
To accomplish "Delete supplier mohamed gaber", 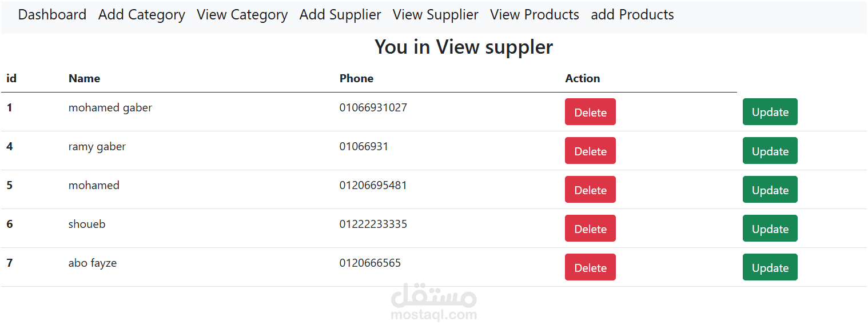I will pyautogui.click(x=590, y=112).
